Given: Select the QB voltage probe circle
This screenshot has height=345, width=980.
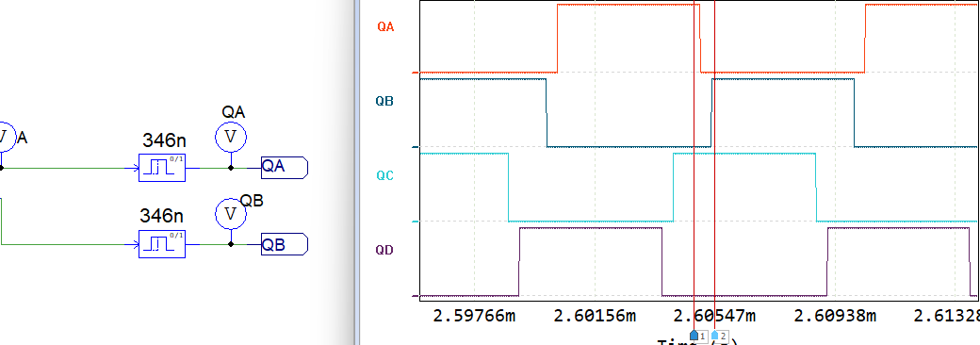Looking at the screenshot, I should pos(231,214).
